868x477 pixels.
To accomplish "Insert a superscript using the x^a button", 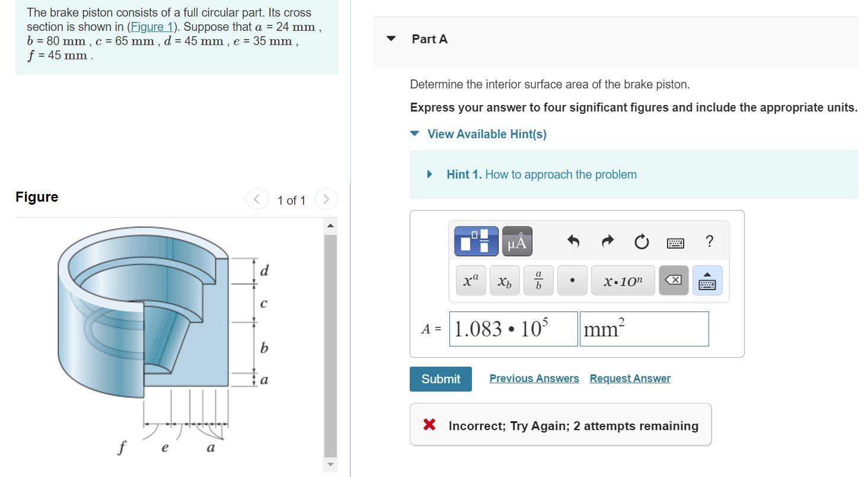I will (470, 280).
